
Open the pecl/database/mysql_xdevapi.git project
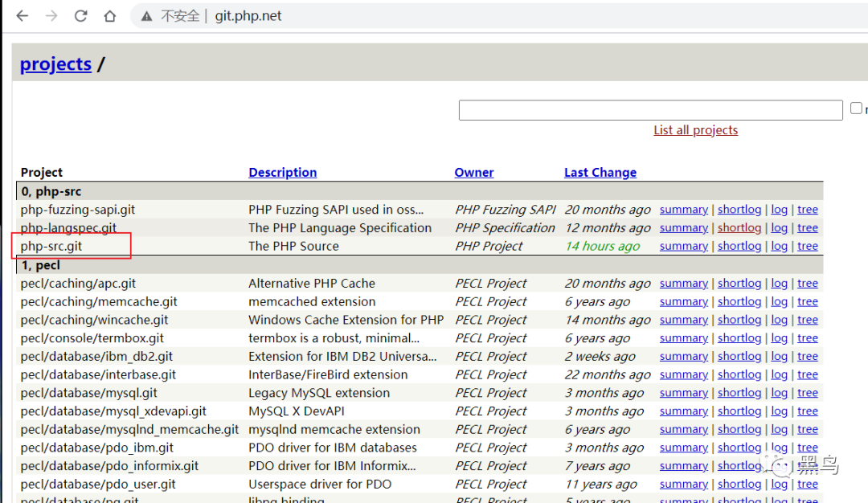(113, 411)
